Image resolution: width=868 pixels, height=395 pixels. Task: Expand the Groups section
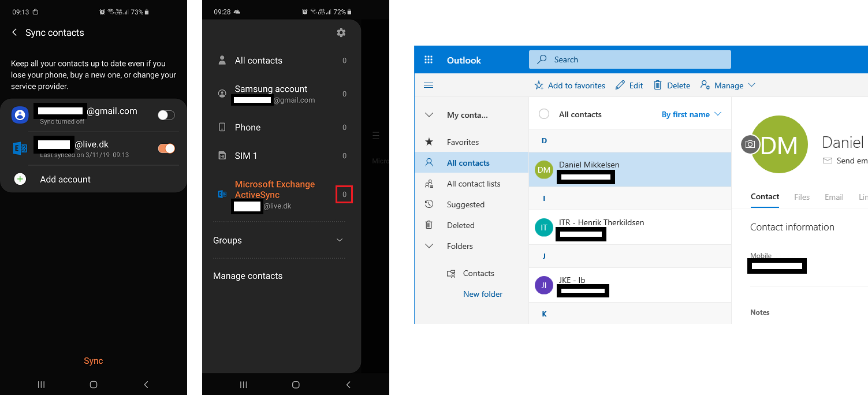[279, 240]
